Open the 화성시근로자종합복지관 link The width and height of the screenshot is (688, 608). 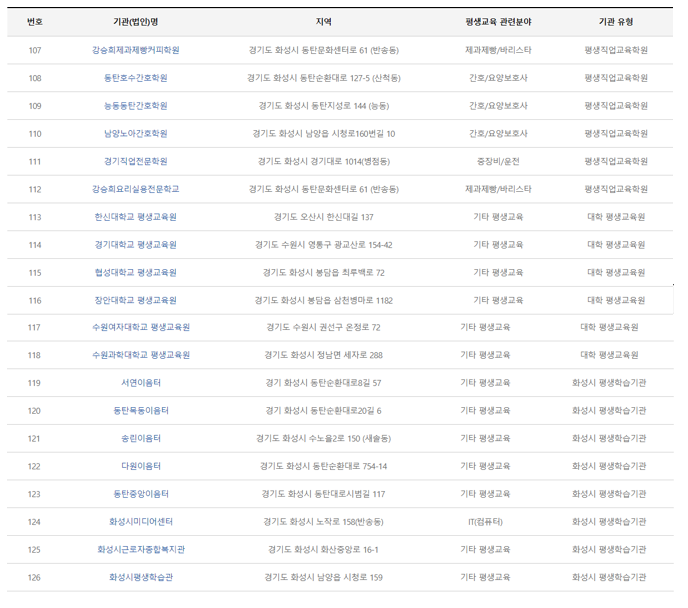click(x=141, y=550)
